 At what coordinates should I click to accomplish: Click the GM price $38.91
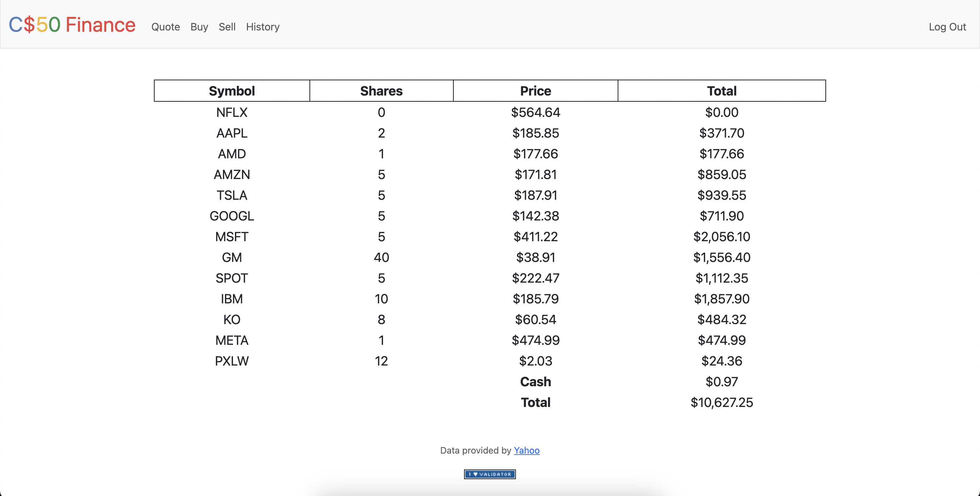pos(535,257)
